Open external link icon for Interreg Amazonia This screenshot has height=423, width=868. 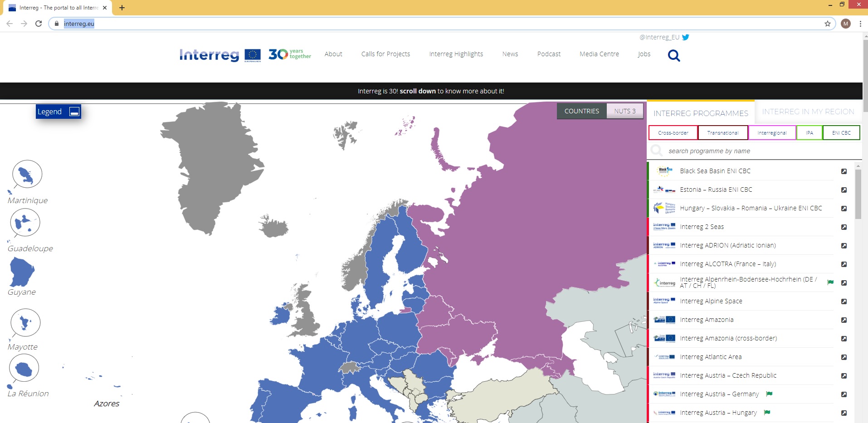coord(844,320)
